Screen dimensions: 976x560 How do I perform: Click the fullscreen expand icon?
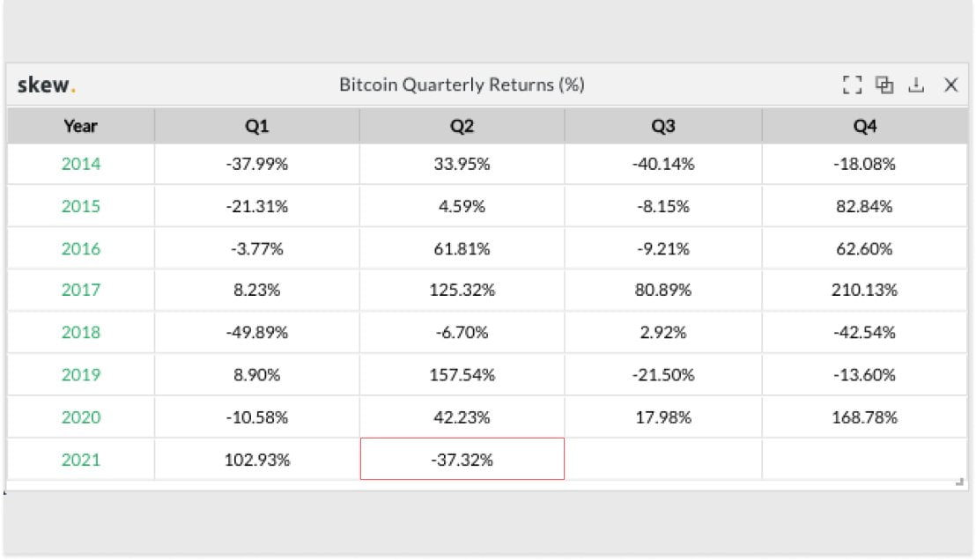point(852,85)
